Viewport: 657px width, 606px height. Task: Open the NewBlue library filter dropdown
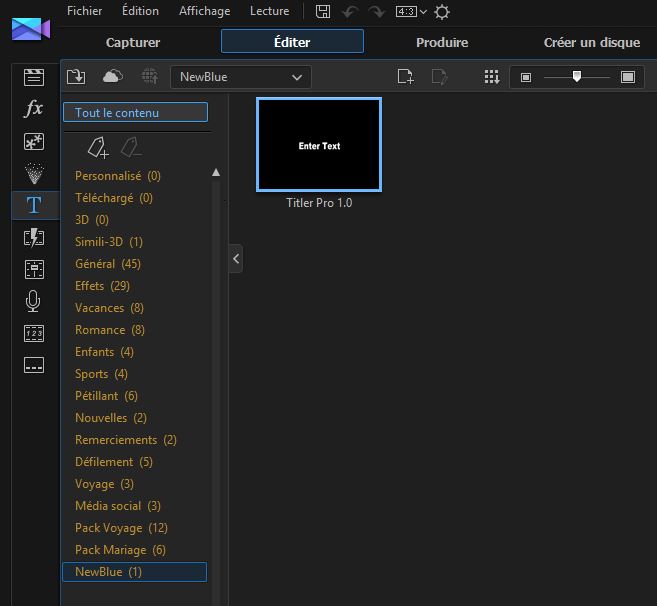coord(241,77)
